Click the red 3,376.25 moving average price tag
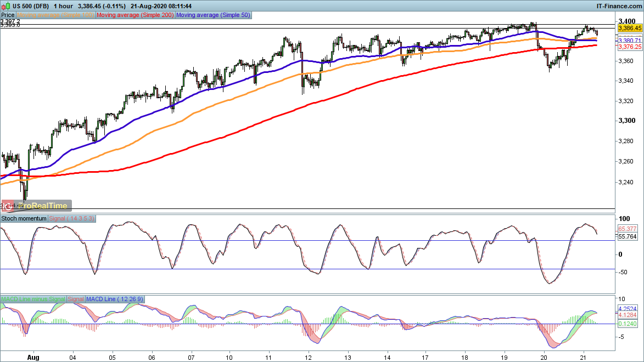The image size is (644, 362). click(x=629, y=47)
